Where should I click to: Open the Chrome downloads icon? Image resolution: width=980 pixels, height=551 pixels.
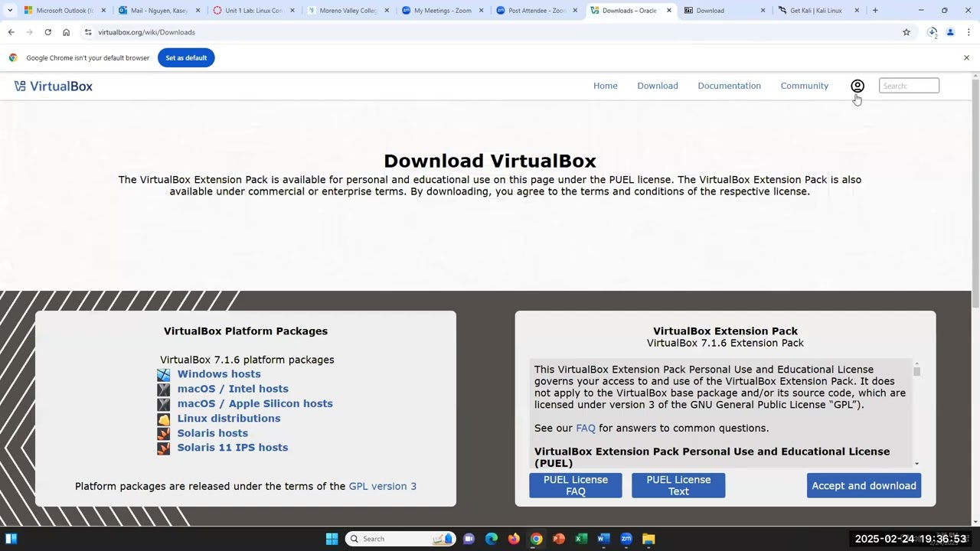[932, 32]
